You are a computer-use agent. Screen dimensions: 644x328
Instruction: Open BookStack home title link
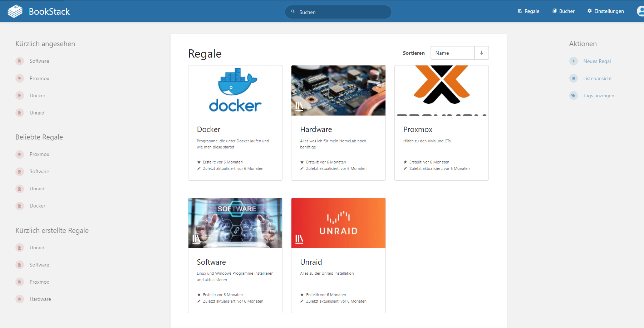(49, 11)
